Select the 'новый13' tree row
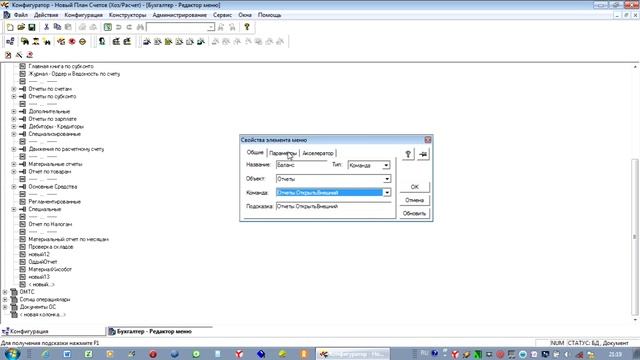This screenshot has width=640, height=360. tap(39, 277)
